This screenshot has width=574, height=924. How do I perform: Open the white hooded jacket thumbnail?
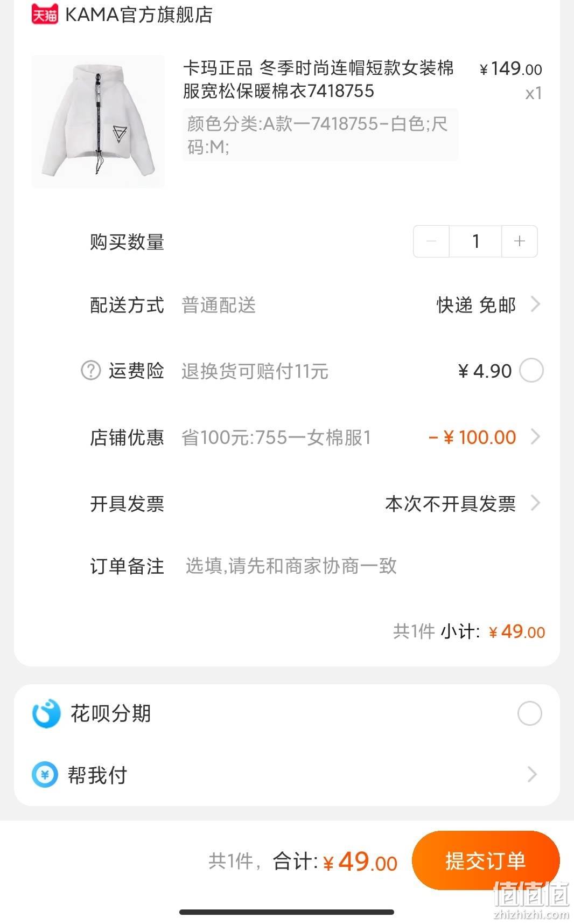(98, 122)
